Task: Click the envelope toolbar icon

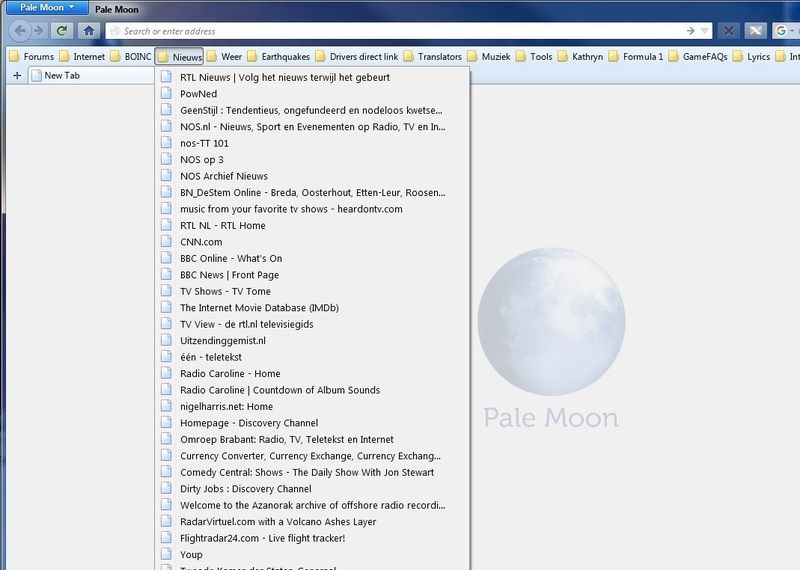Action: coord(756,31)
